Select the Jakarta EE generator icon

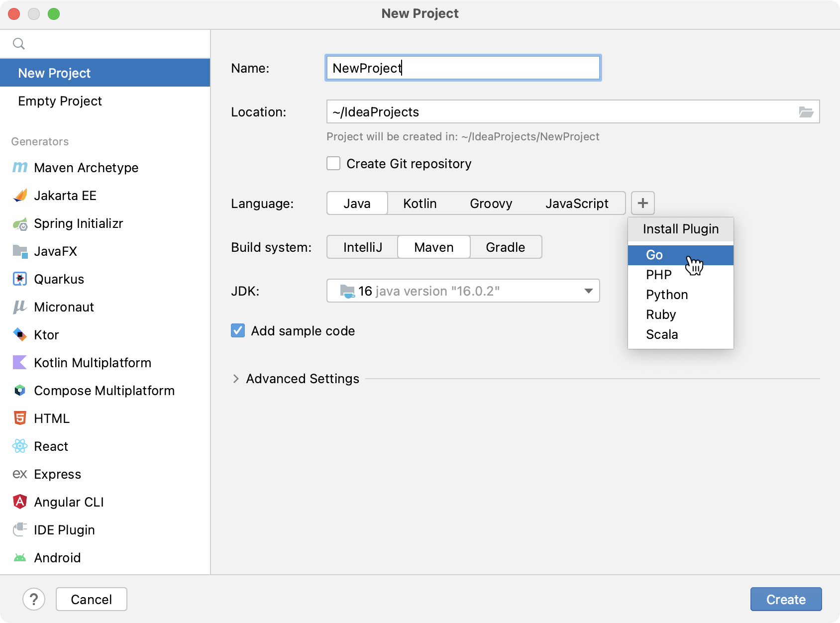point(20,196)
